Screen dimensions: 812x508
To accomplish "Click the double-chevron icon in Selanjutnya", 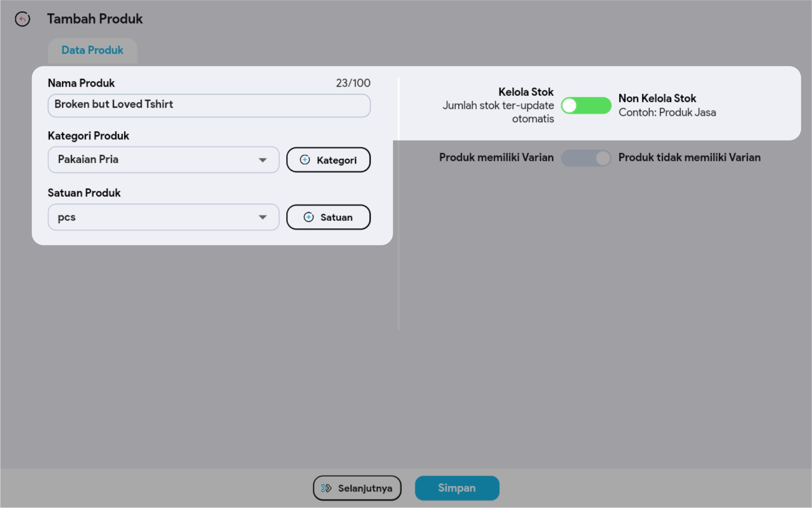I will (x=326, y=488).
